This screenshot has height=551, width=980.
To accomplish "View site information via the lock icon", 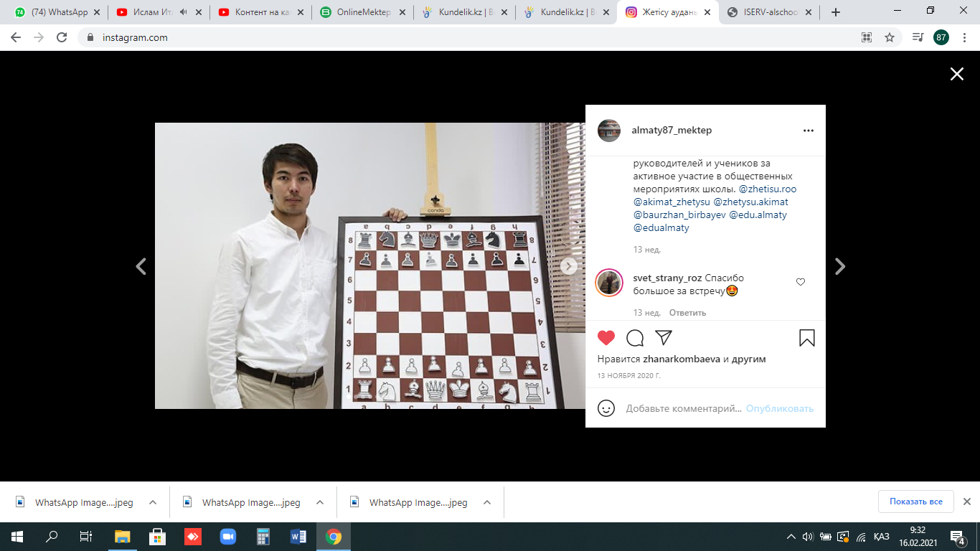I will [x=90, y=37].
